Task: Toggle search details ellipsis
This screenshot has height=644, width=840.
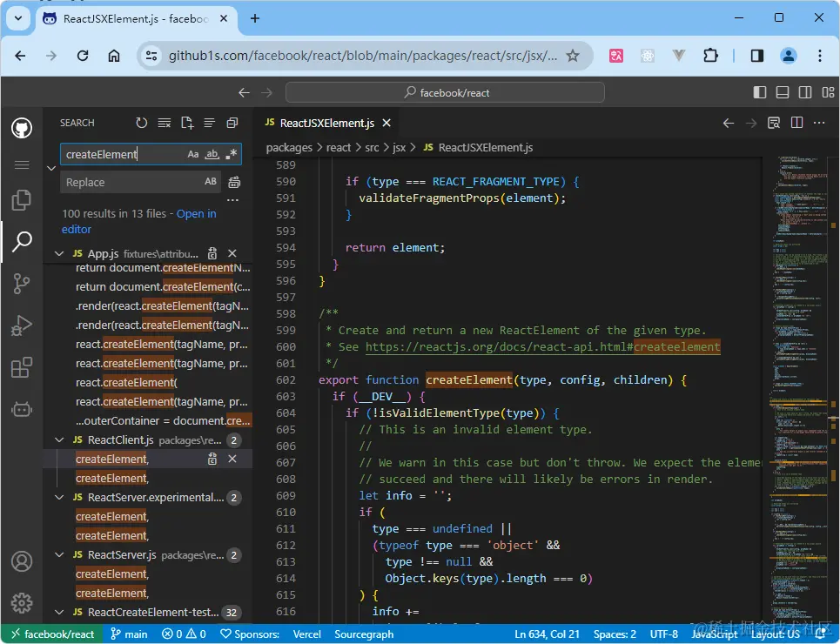Action: coord(232,200)
